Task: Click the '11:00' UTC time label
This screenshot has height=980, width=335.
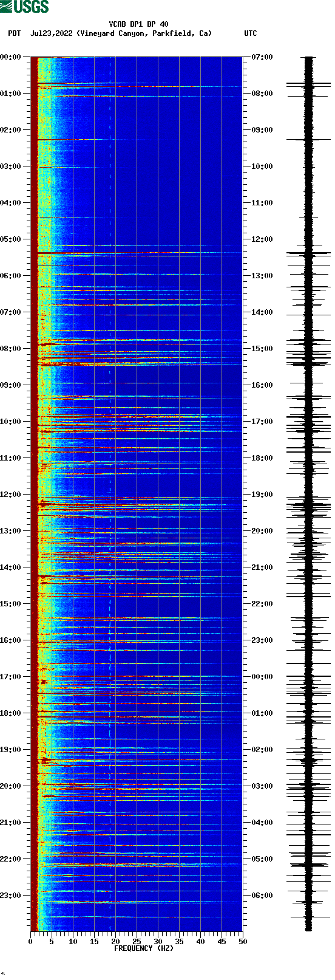Action: click(x=262, y=203)
